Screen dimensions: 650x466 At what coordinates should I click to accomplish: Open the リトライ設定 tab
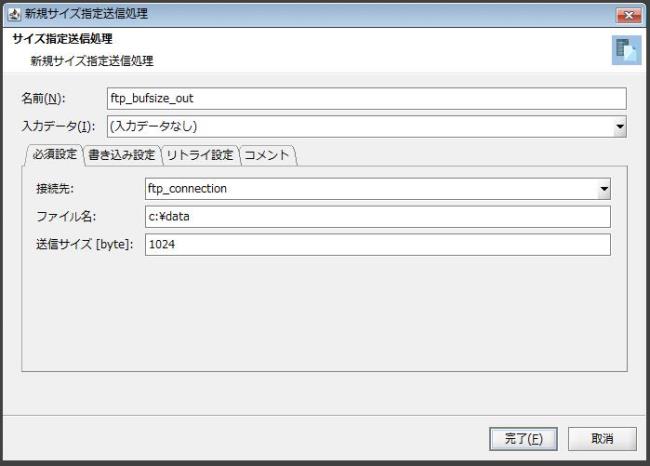click(200, 155)
